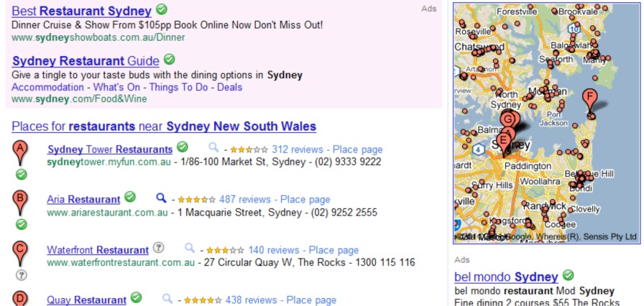The width and height of the screenshot is (644, 306).
Task: Open Accommodation sitelink
Action: tap(47, 88)
